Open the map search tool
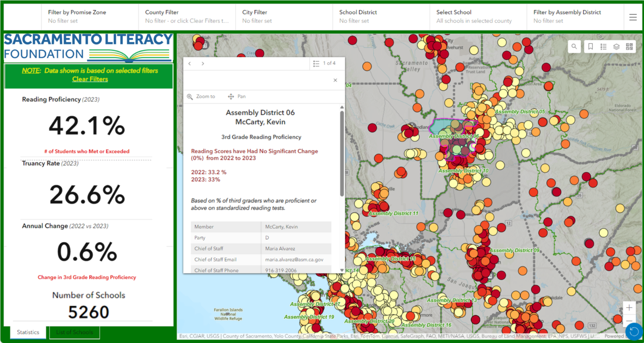 click(x=574, y=46)
